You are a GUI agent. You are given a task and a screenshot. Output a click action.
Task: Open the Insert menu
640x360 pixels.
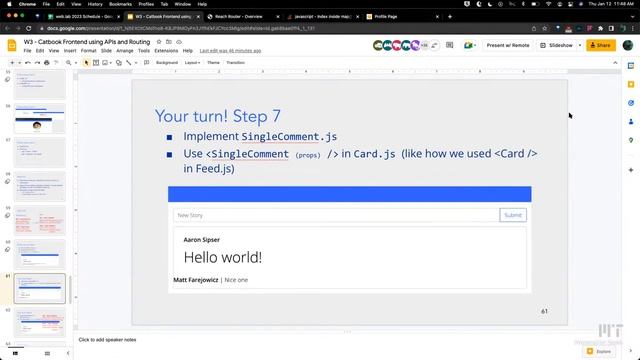tap(70, 51)
